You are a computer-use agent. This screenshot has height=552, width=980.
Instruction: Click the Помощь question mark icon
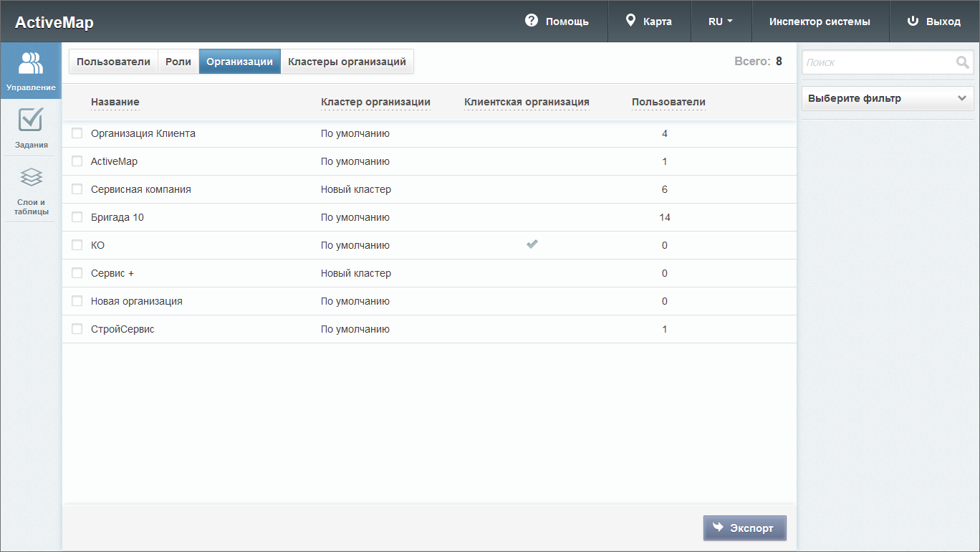(531, 21)
